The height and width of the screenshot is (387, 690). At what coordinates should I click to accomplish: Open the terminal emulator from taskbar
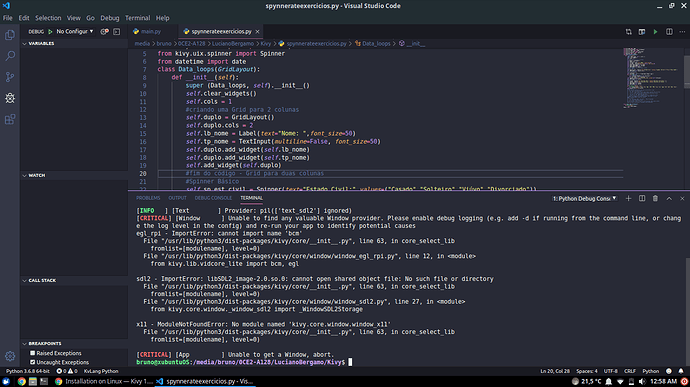(44, 381)
